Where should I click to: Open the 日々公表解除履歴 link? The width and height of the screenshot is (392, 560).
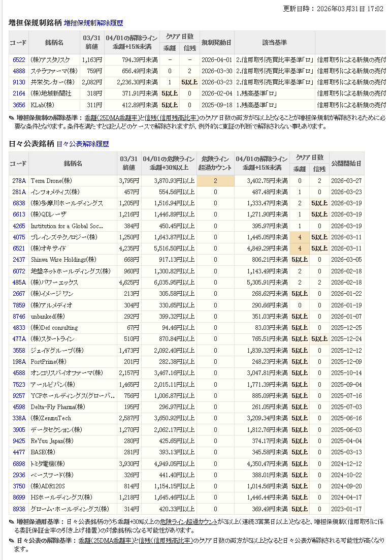(82, 144)
